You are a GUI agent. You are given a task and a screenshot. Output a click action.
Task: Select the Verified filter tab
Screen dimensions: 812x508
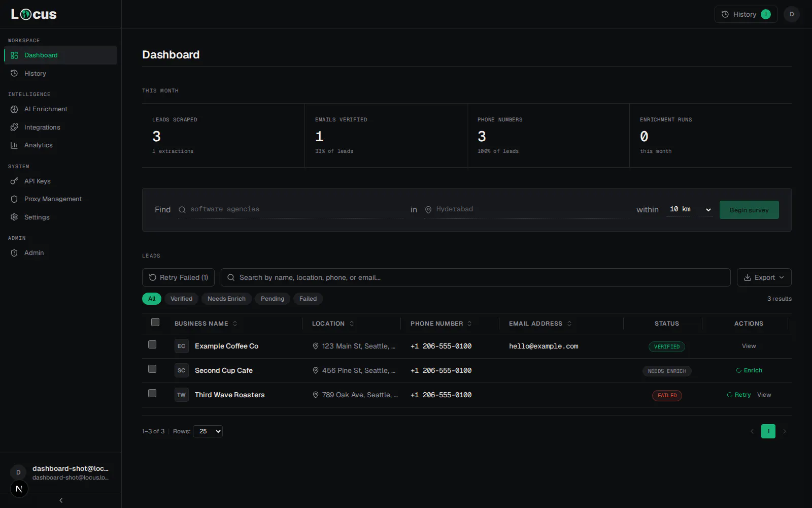pyautogui.click(x=181, y=299)
